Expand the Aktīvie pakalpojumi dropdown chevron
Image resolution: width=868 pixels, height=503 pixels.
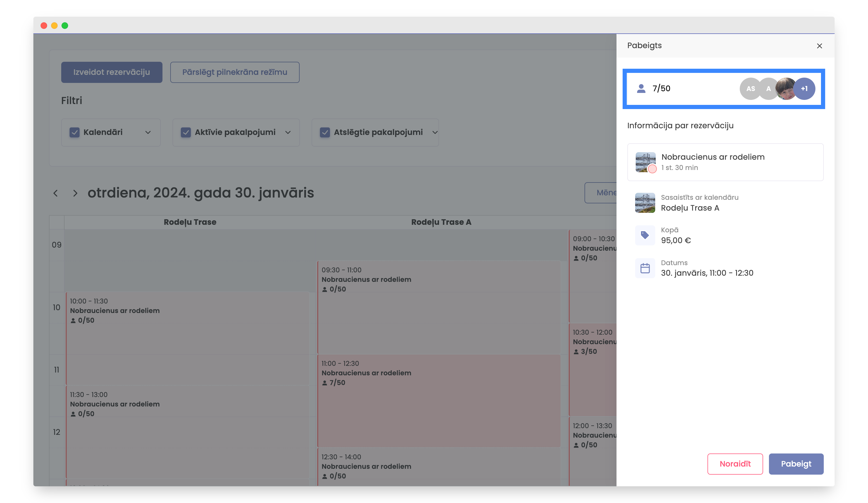pos(288,132)
